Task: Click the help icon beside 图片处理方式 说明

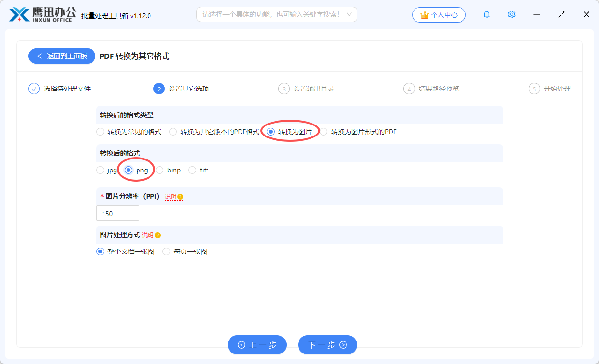Action: point(158,235)
